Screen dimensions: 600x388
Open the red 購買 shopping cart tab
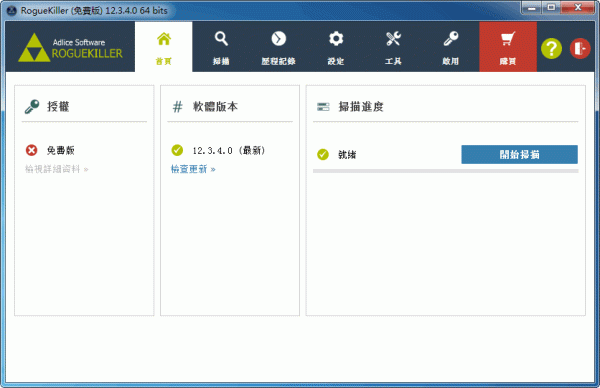coord(508,47)
